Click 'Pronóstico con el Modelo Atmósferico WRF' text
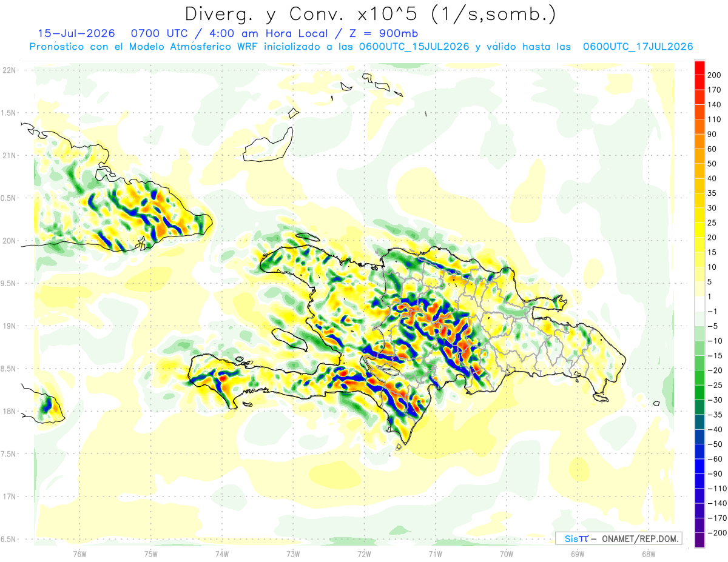The width and height of the screenshot is (728, 562). point(145,47)
